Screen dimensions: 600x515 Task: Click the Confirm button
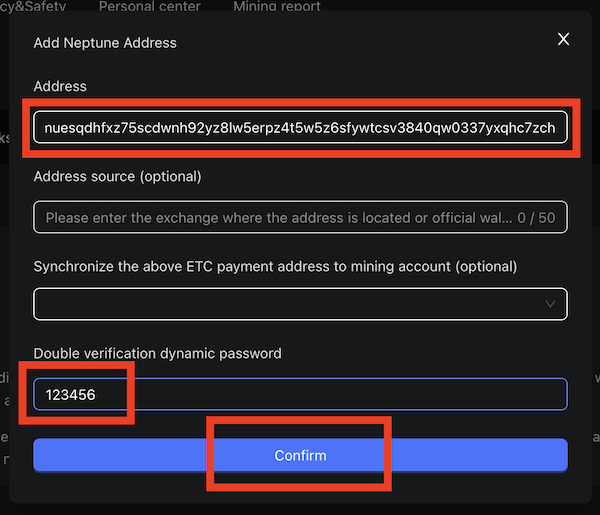(x=300, y=455)
